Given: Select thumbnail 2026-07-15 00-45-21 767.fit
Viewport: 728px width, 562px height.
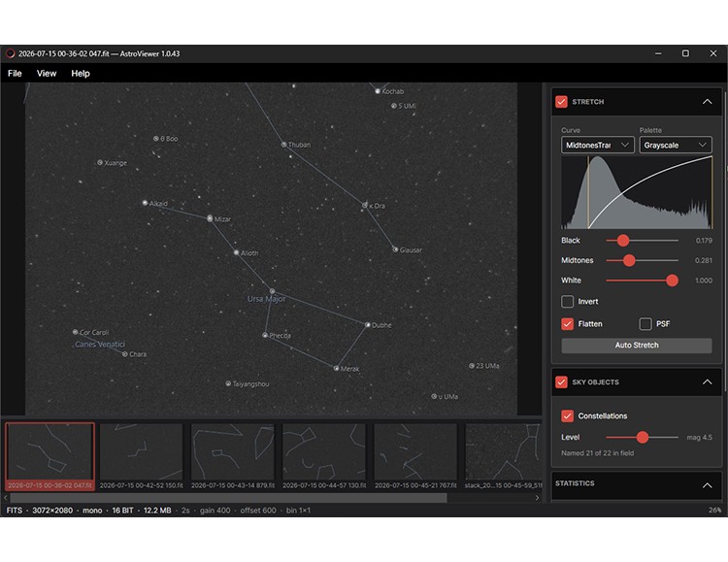Looking at the screenshot, I should (415, 456).
